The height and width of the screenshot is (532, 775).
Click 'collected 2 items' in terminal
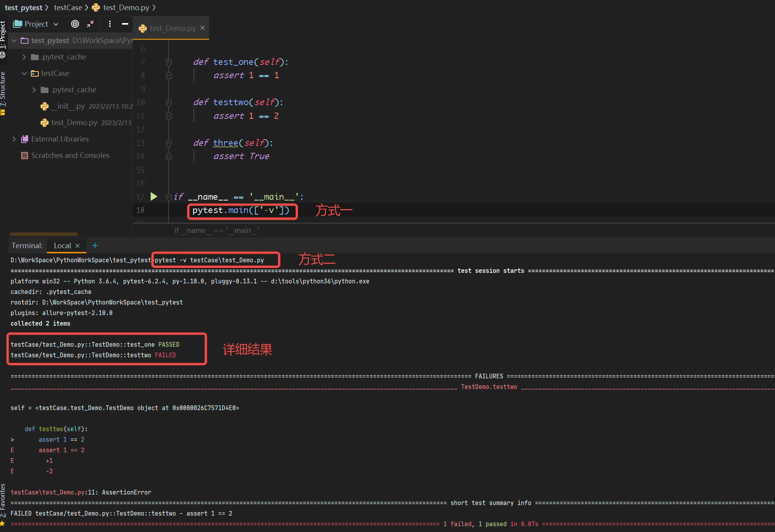[x=40, y=323]
